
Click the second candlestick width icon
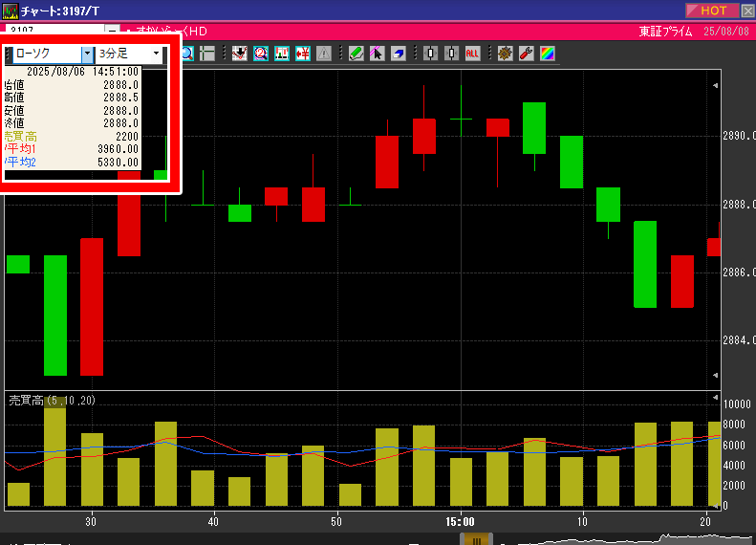coord(451,54)
